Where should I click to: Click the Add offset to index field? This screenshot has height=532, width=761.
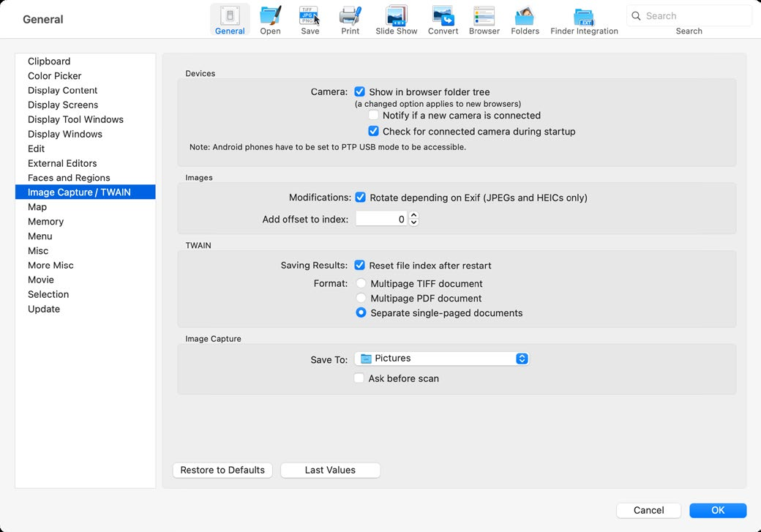382,219
